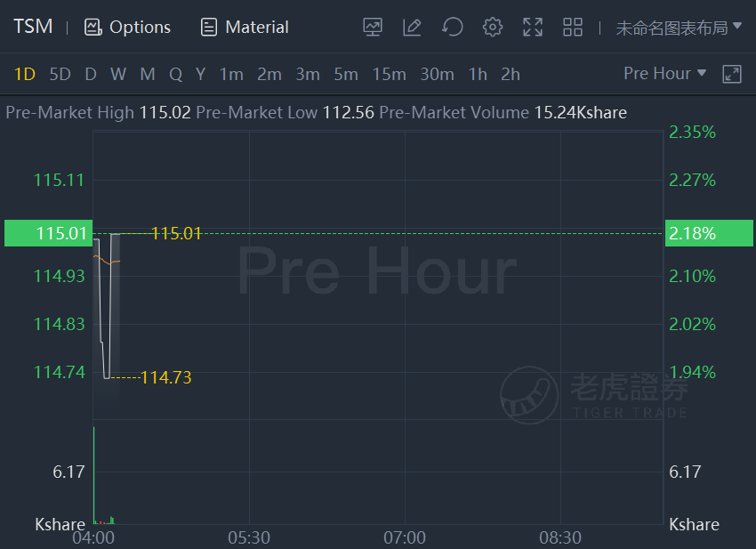Toggle fullscreen with the corner-arrows icon
Viewport: 756px width, 549px height.
click(x=533, y=27)
